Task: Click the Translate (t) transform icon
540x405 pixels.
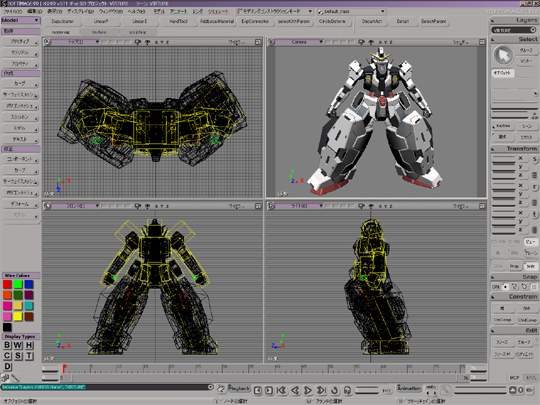Action: point(534,214)
